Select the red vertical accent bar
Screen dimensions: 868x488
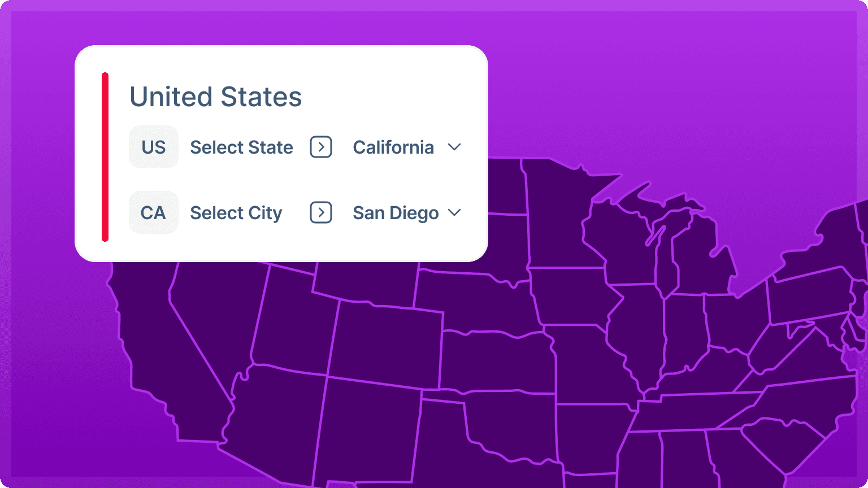pyautogui.click(x=105, y=157)
